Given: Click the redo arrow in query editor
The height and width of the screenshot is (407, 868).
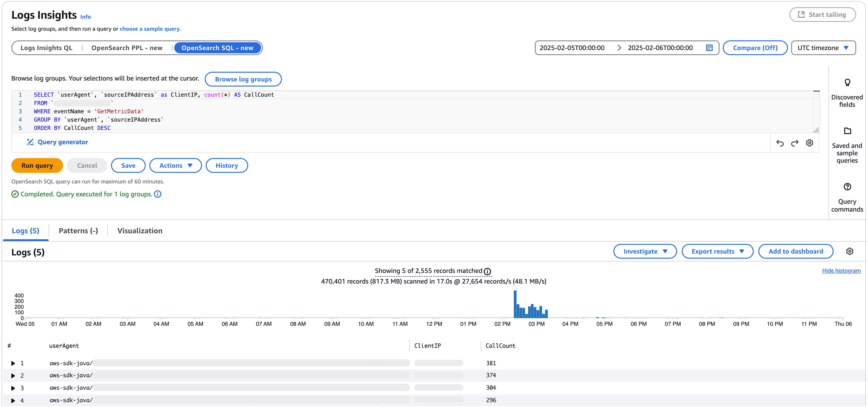Looking at the screenshot, I should click(x=795, y=143).
